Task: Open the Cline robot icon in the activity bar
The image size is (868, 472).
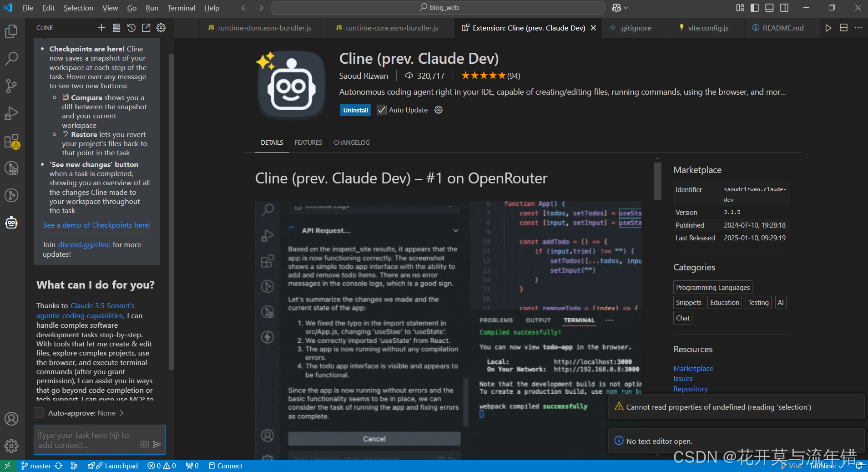Action: pyautogui.click(x=11, y=223)
